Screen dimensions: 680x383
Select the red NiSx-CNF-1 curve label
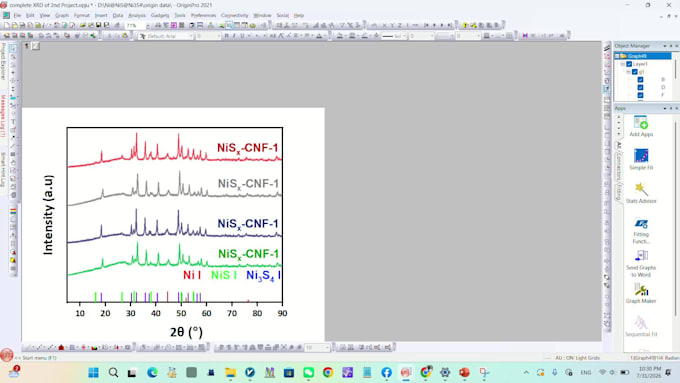click(x=247, y=148)
